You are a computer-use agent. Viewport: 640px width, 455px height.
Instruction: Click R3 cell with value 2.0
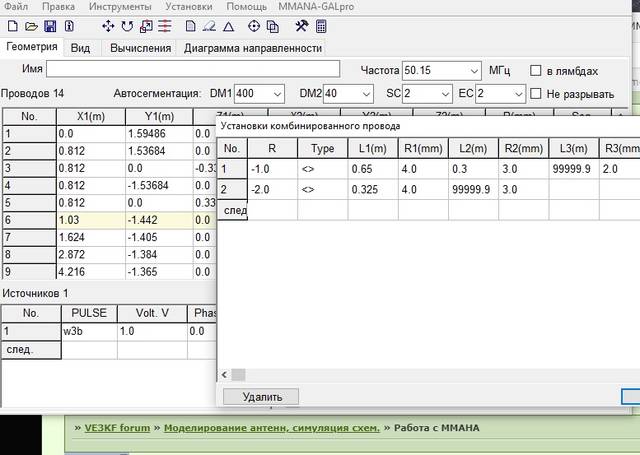tap(620, 169)
